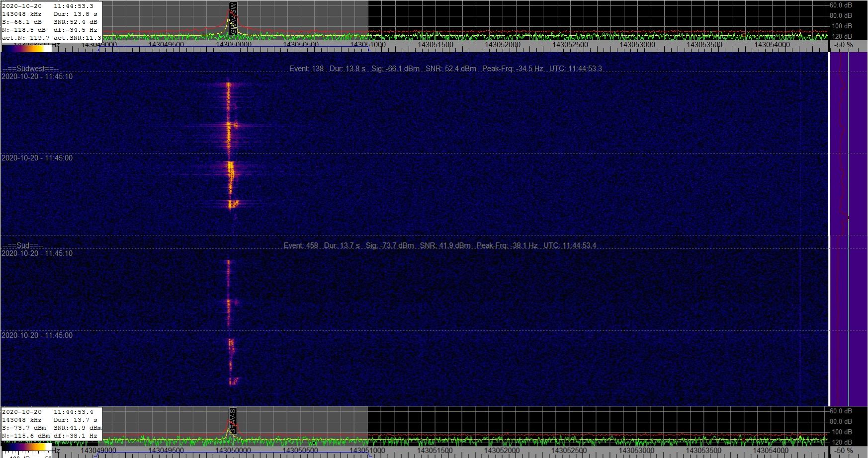Image resolution: width=868 pixels, height=458 pixels.
Task: Select 143051000 on the upper frequency scale
Action: tap(368, 45)
